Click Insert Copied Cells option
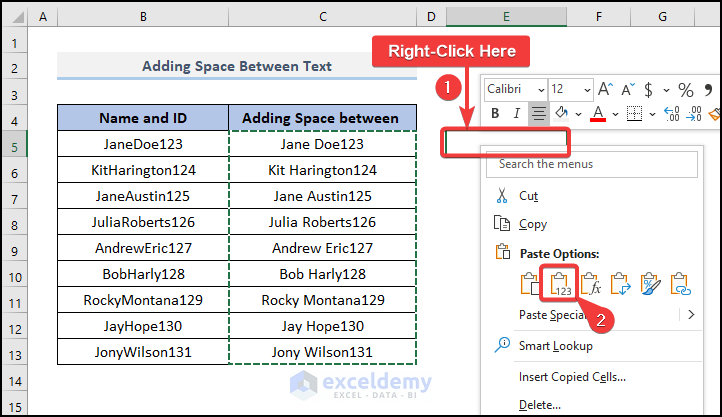Screen dimensions: 722x417 [x=572, y=377]
